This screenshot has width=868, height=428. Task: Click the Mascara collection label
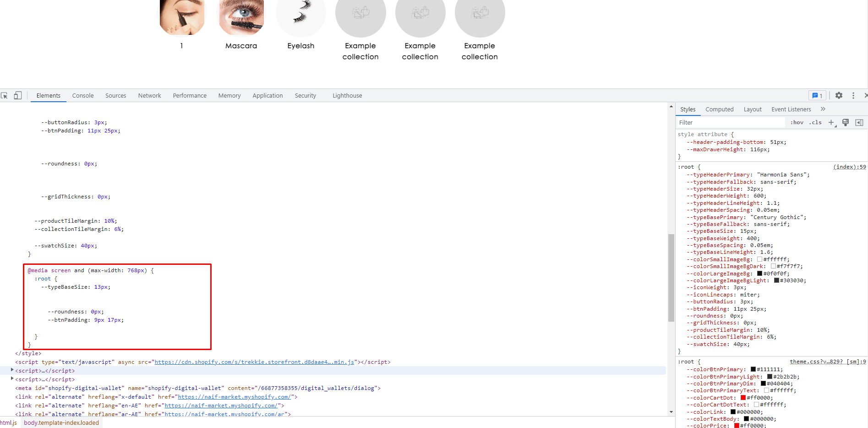241,46
